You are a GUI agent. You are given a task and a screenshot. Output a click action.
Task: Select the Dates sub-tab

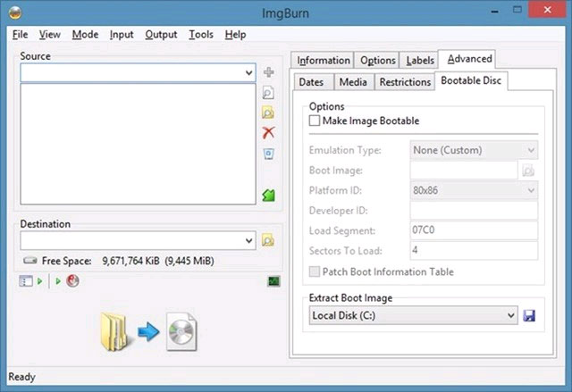click(311, 82)
